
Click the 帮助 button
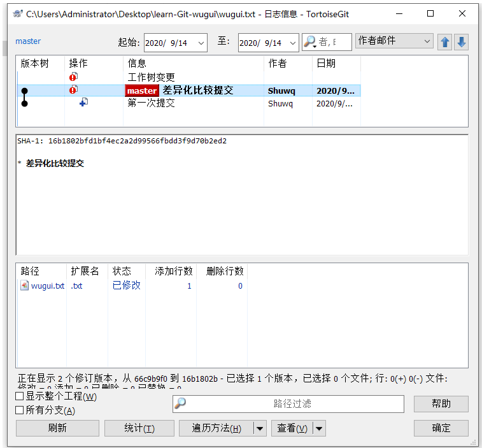pyautogui.click(x=441, y=403)
